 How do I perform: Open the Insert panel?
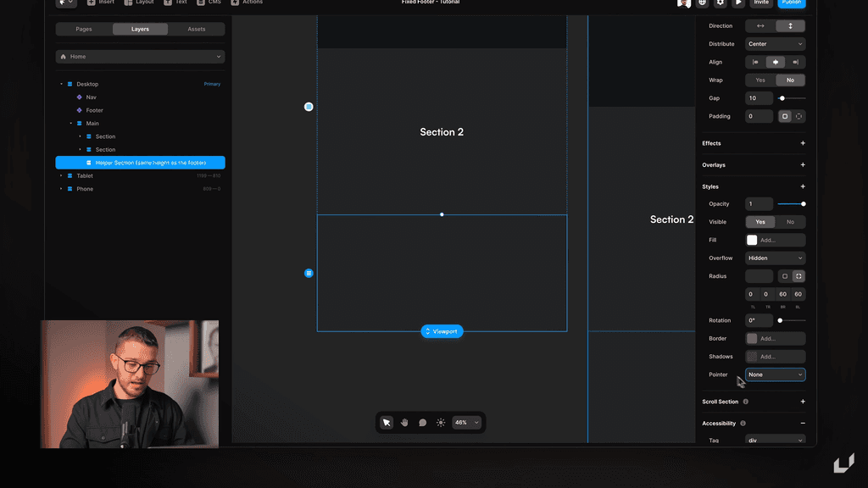click(100, 3)
